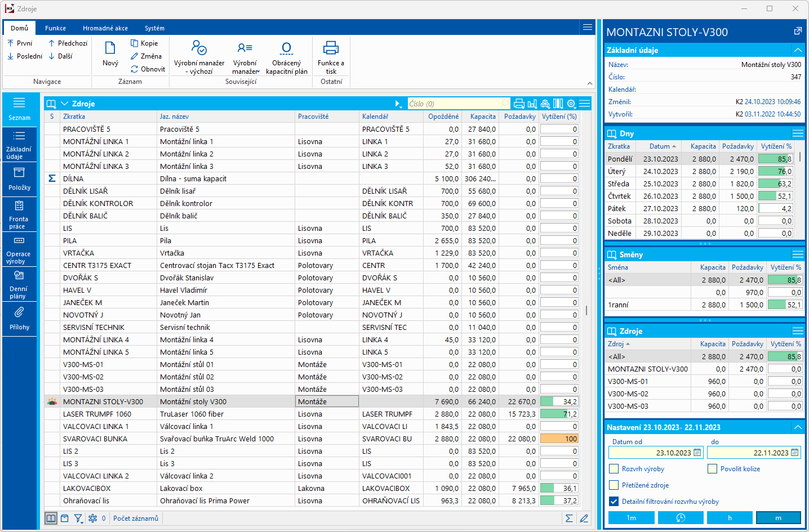Open the Položky sidebar section
This screenshot has height=532, width=809.
[x=19, y=179]
